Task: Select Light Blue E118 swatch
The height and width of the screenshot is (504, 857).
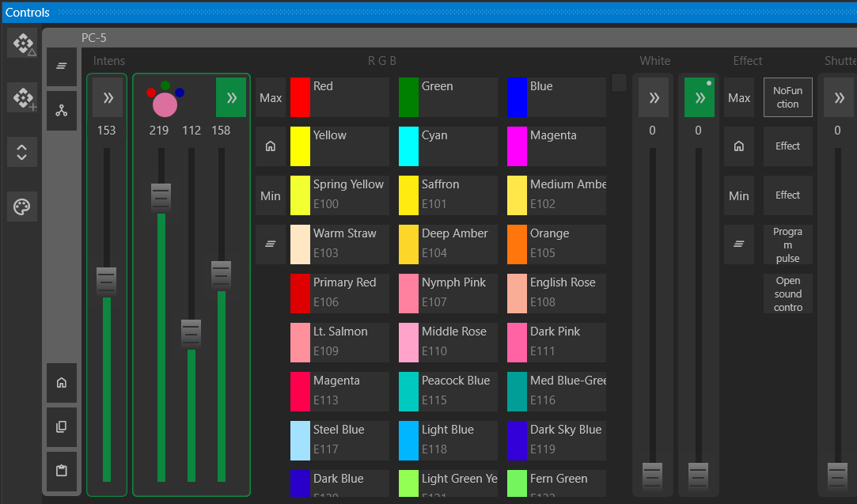Action: click(448, 441)
